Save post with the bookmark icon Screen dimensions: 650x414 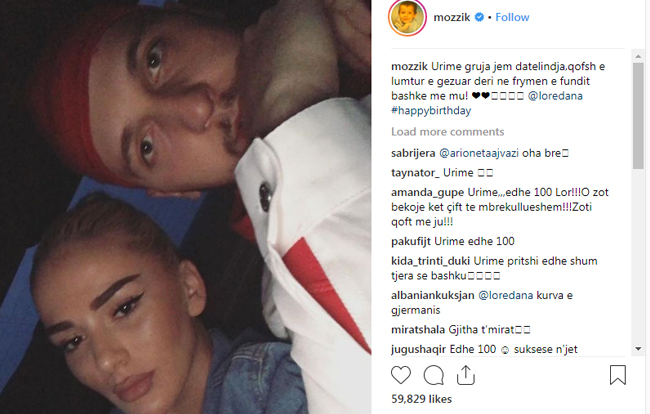coord(618,375)
